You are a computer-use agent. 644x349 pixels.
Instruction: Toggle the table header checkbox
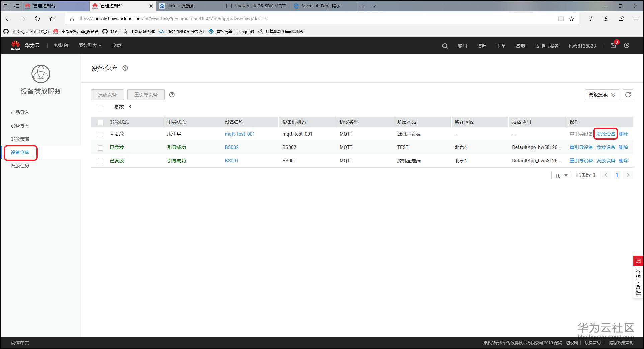[x=100, y=122]
